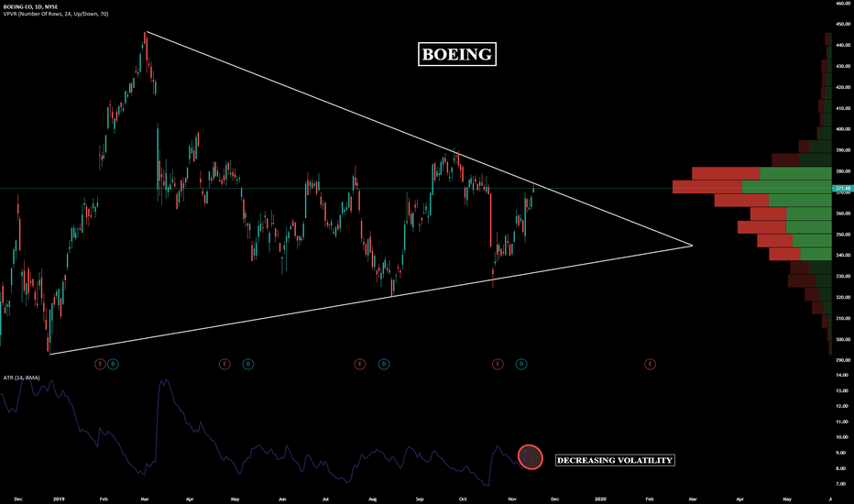
Task: Select the longest volume profile bar near 370
Action: (752, 187)
